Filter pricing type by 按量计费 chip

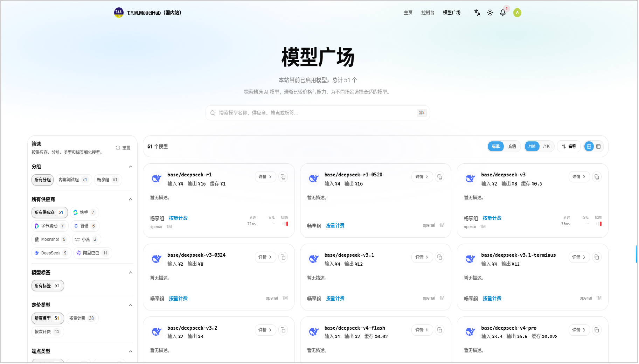tap(82, 318)
